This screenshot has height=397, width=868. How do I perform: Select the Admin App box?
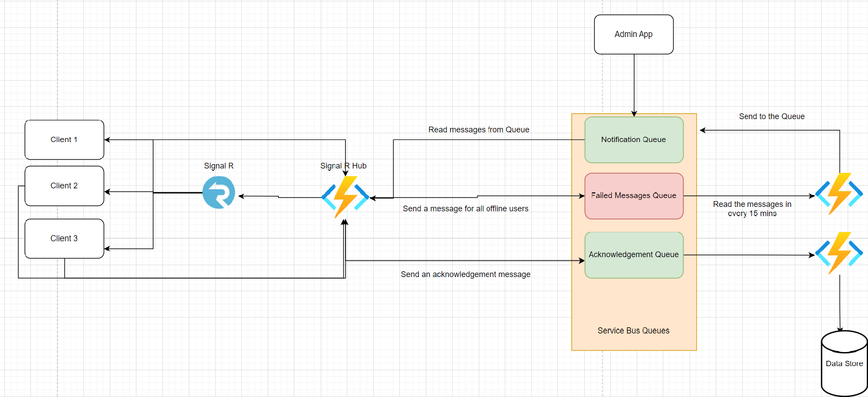[x=634, y=34]
